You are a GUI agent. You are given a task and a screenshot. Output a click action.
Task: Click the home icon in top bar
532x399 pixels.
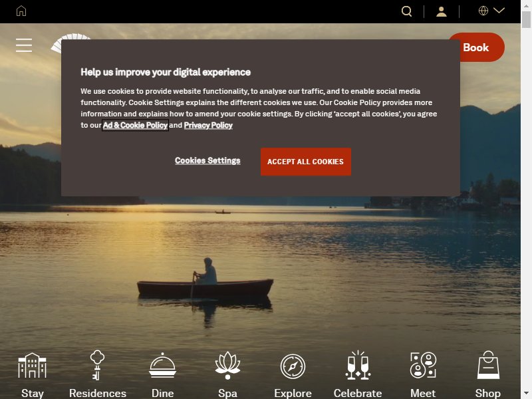point(21,11)
